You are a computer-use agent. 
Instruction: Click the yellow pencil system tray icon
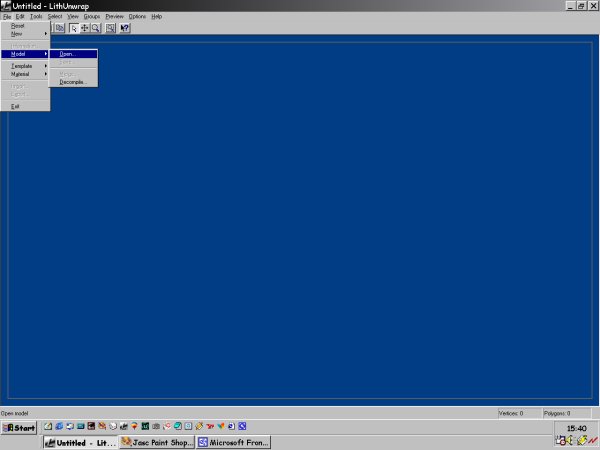point(582,441)
